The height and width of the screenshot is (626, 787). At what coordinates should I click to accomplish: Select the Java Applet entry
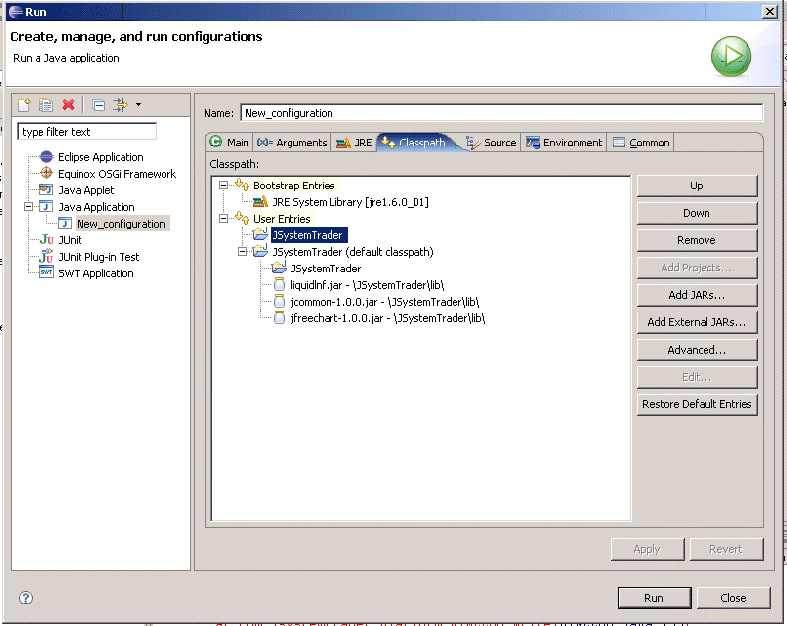tap(86, 190)
